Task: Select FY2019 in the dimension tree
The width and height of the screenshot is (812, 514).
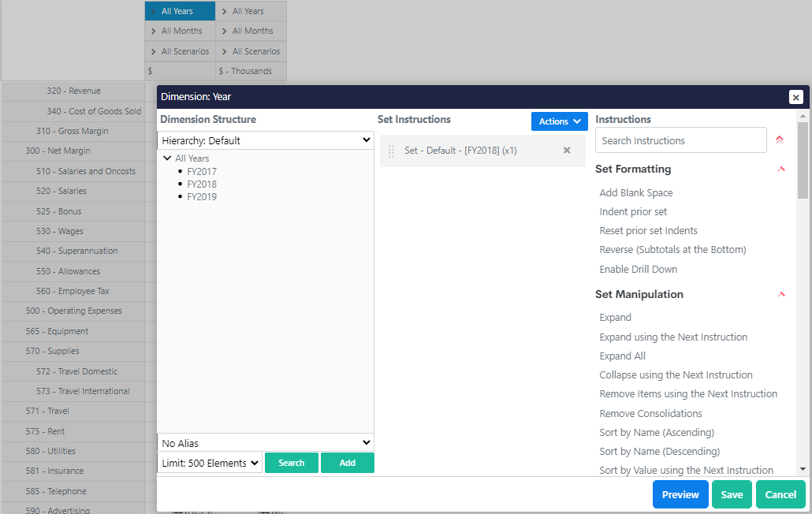Action: coord(201,196)
